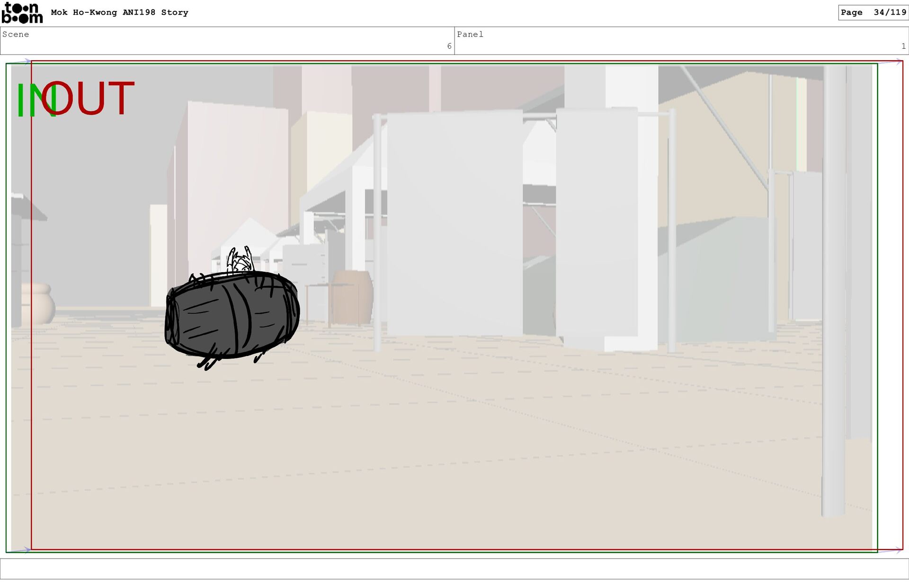This screenshot has height=588, width=909.
Task: Click the tall foreground pillar on the right
Action: point(834,289)
